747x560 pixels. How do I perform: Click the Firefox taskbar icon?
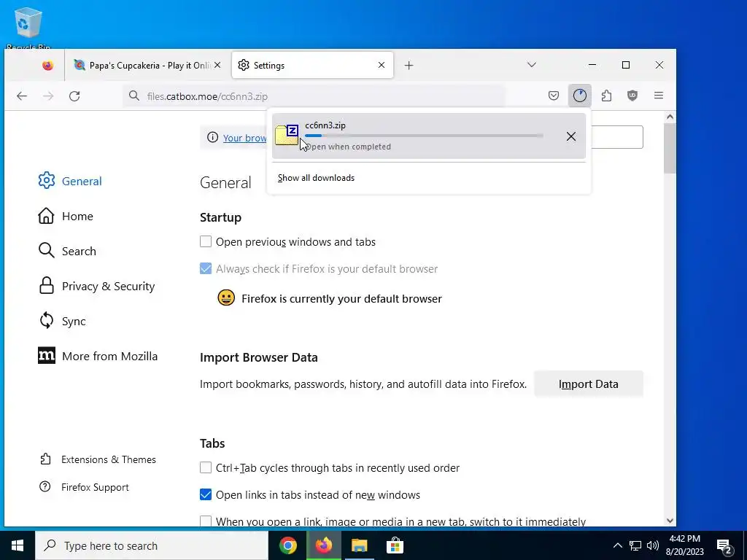pos(323,545)
